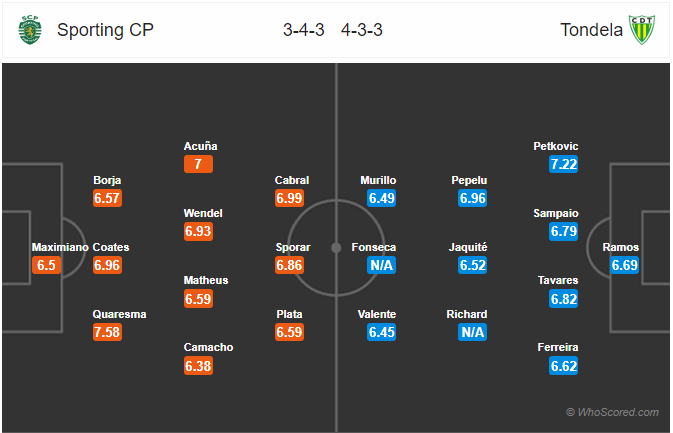Select Ferreira's 6.62 rating badge
673x433 pixels.
(x=564, y=366)
